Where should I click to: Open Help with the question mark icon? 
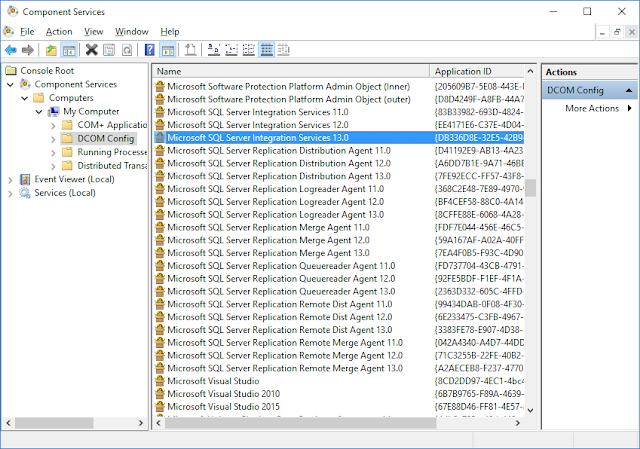coord(150,50)
